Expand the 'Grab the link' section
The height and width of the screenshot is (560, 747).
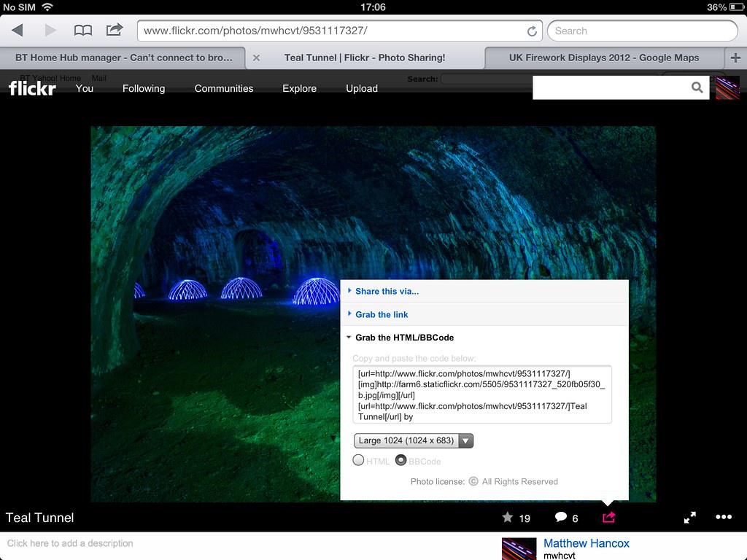(x=382, y=314)
